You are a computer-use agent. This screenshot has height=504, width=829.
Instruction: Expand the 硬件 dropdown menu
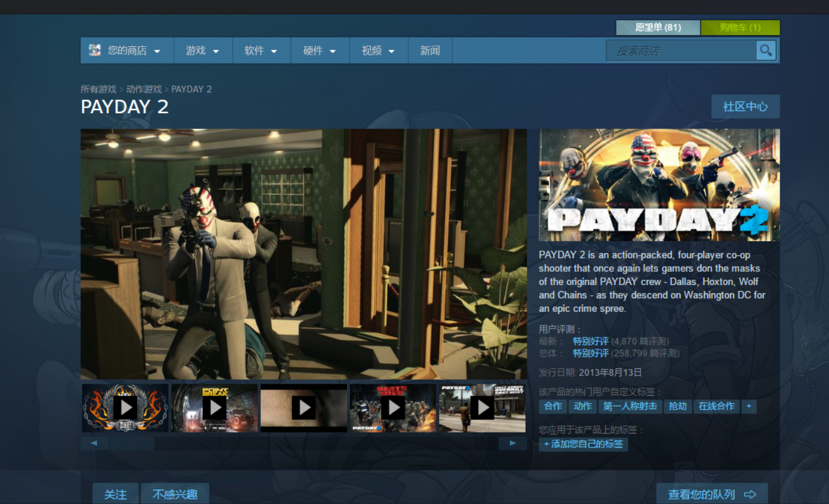coord(320,51)
